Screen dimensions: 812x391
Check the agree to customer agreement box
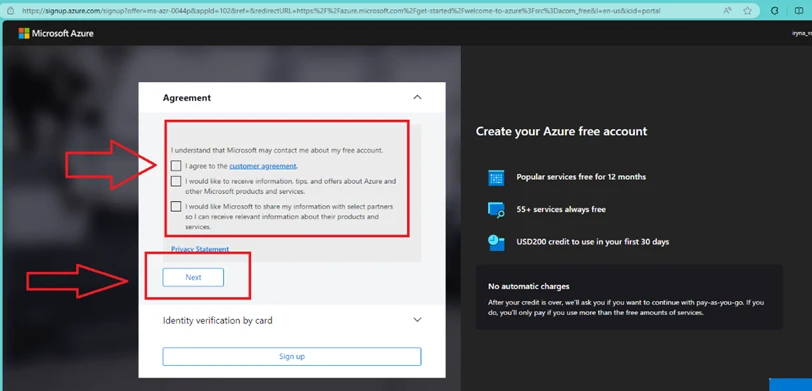176,166
